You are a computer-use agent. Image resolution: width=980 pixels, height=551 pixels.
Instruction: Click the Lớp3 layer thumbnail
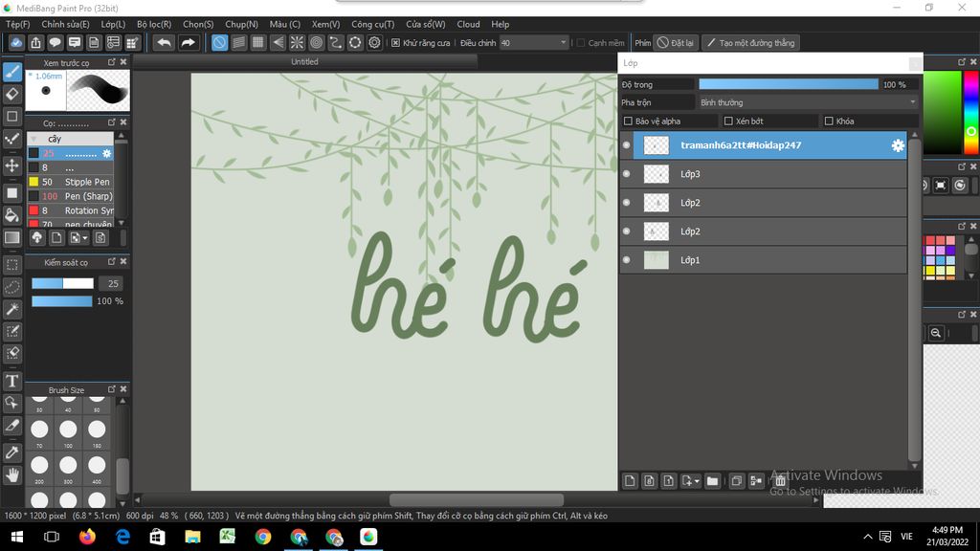[657, 174]
